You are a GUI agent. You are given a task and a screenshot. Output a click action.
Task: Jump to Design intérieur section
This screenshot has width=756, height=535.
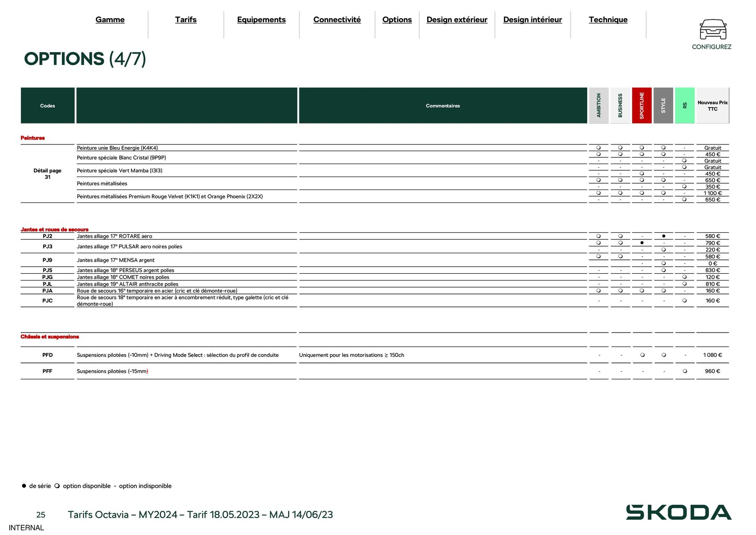click(533, 20)
